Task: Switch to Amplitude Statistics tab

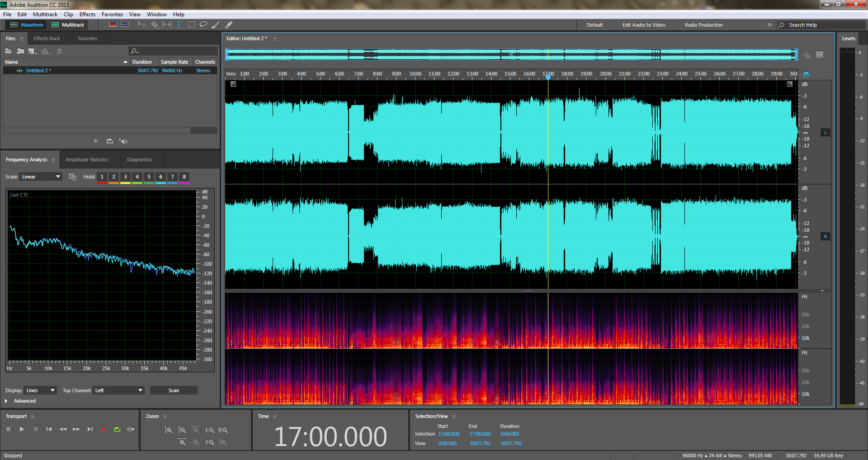Action: pyautogui.click(x=87, y=160)
